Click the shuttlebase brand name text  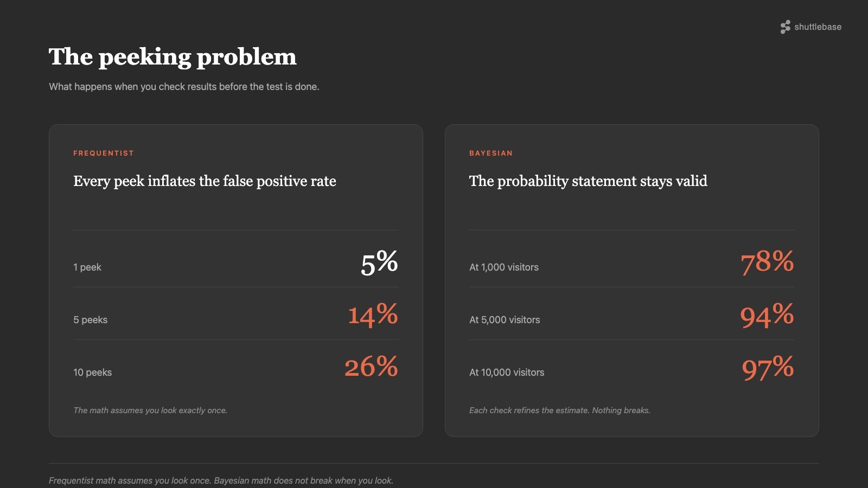[818, 27]
